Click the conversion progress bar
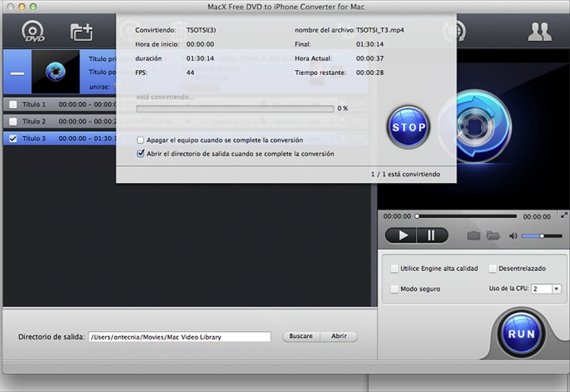This screenshot has width=570, height=392. coord(235,109)
